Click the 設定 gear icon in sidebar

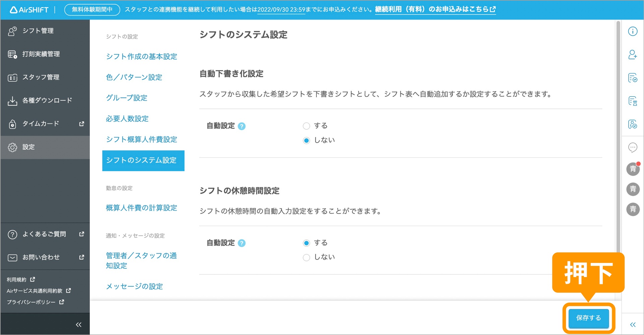pos(12,147)
